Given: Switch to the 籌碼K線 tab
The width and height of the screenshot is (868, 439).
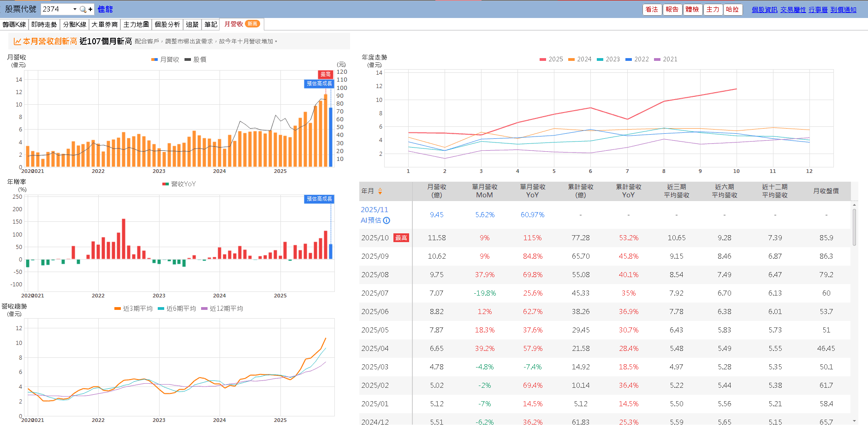Looking at the screenshot, I should tap(14, 24).
